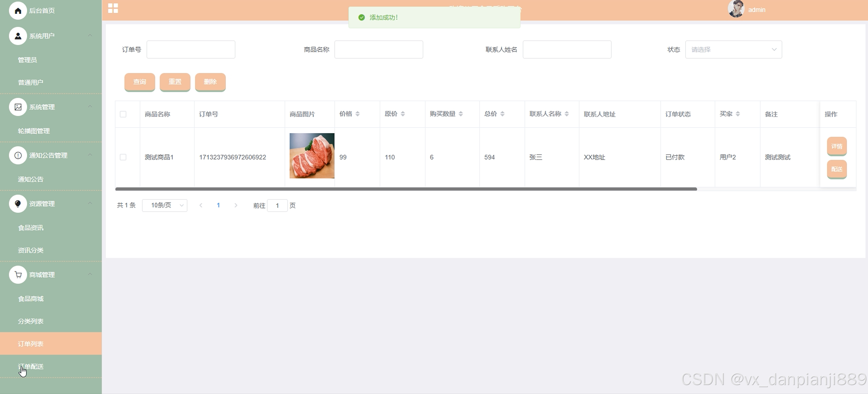Screen dimensions: 868x394
Task: Focus the 商品名称 search input
Action: click(379, 49)
